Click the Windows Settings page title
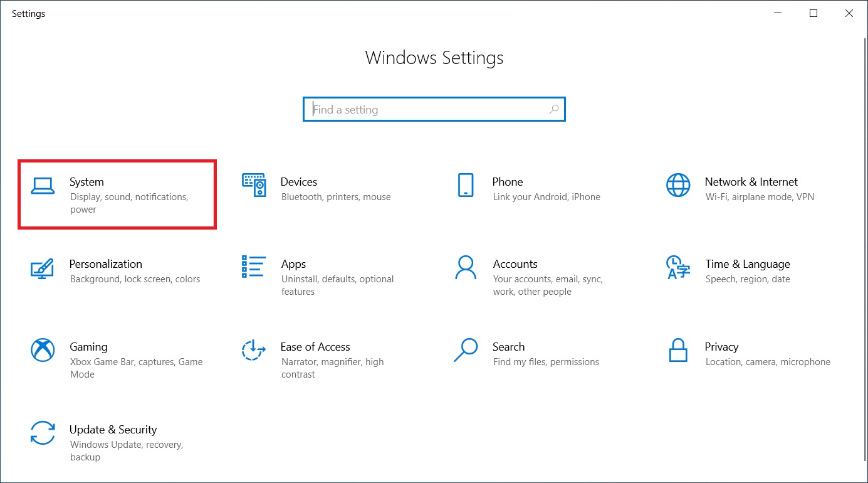The image size is (868, 483). pyautogui.click(x=434, y=58)
